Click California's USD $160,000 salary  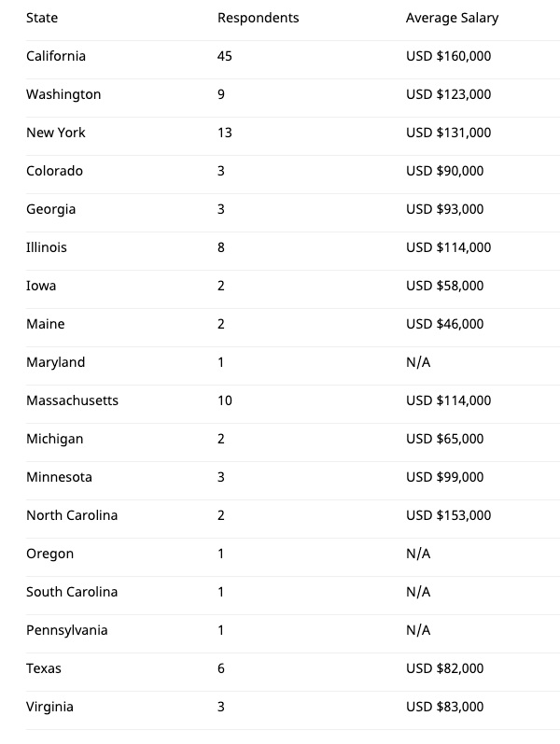coord(449,56)
